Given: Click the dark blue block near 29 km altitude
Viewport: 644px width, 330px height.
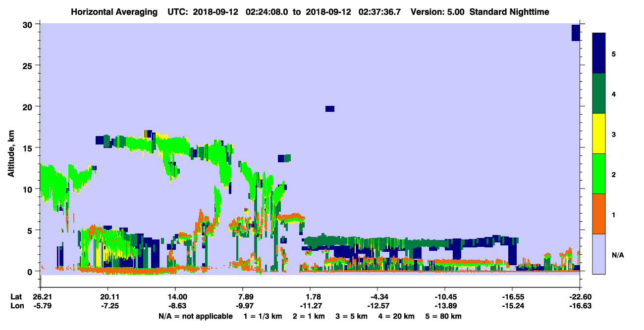Looking at the screenshot, I should (576, 33).
